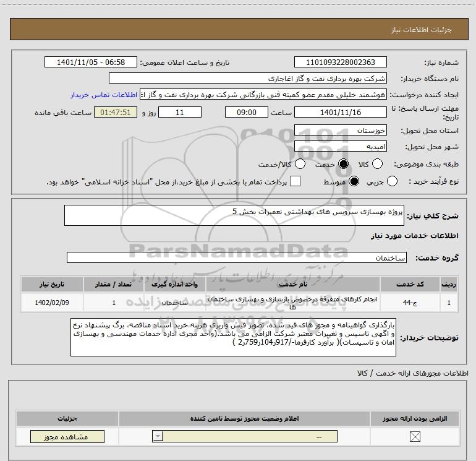Image resolution: width=476 pixels, height=461 pixels.
Task: Click the service group field ساختمان
Action: tap(237, 257)
